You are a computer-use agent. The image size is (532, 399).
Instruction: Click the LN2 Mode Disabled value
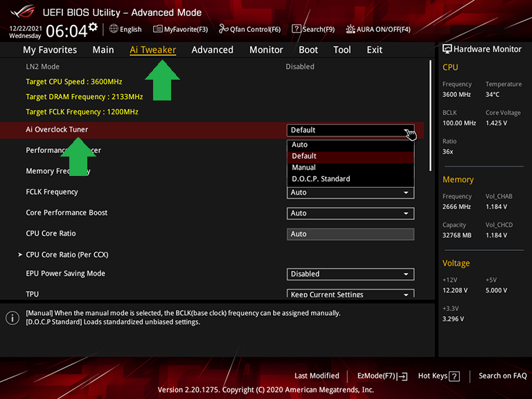[x=300, y=66]
